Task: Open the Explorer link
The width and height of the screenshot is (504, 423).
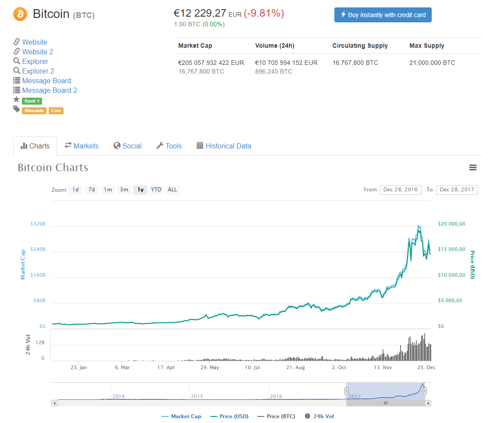Action: coord(35,61)
